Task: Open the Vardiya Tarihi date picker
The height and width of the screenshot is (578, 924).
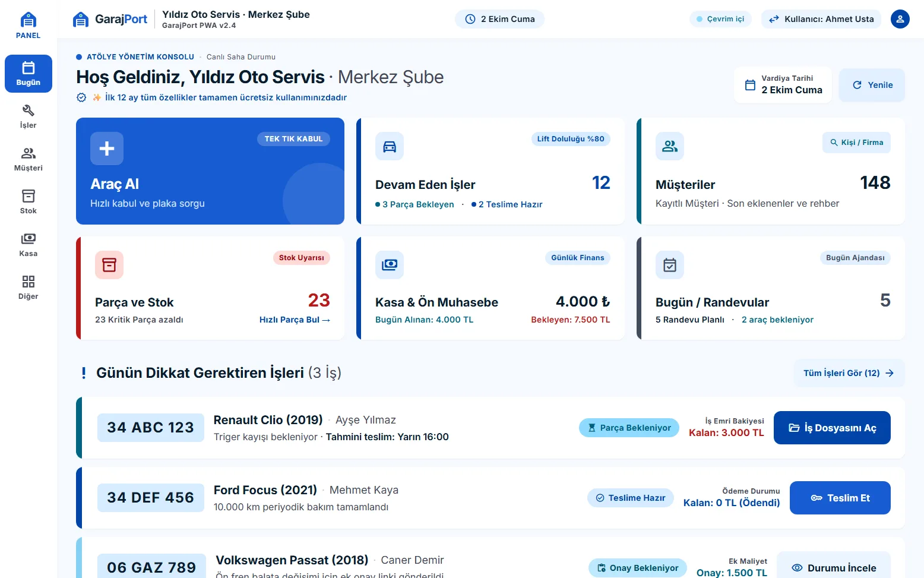Action: point(783,85)
